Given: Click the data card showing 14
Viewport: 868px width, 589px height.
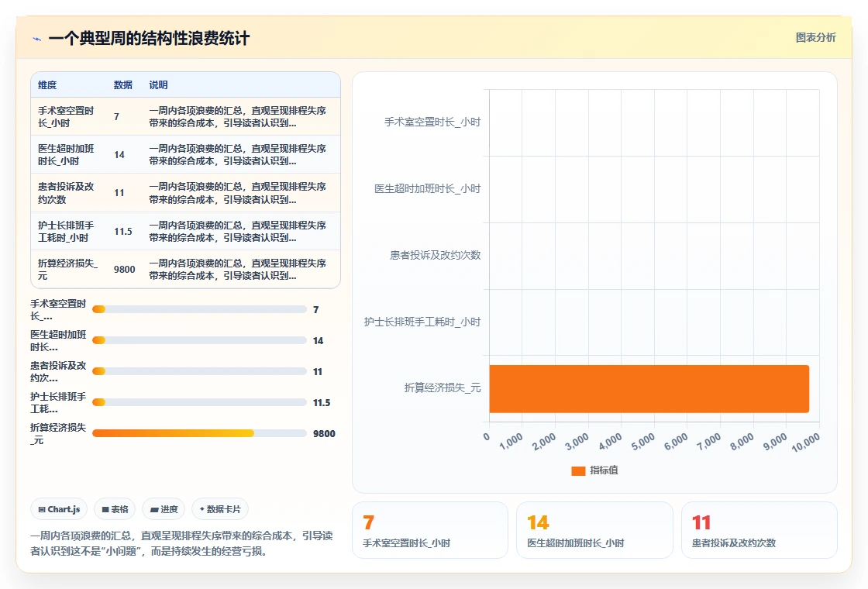Looking at the screenshot, I should [x=594, y=530].
